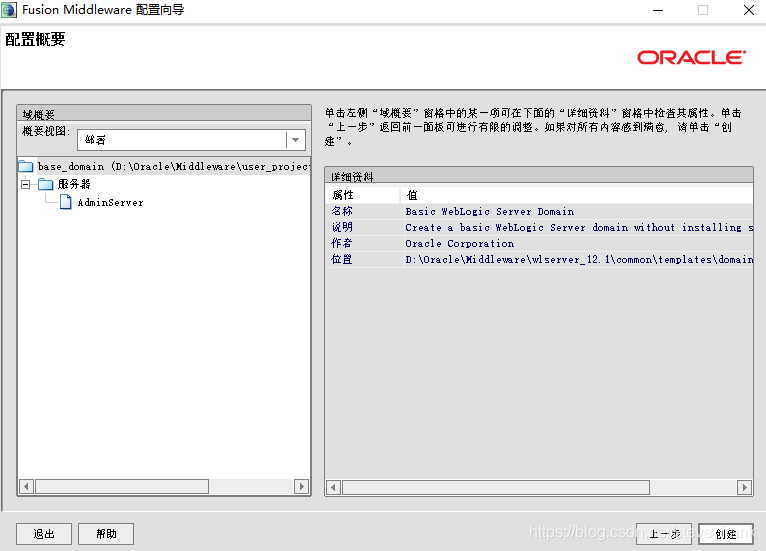The image size is (766, 551).
Task: Select the 服务器 tree node label
Action: [x=74, y=184]
